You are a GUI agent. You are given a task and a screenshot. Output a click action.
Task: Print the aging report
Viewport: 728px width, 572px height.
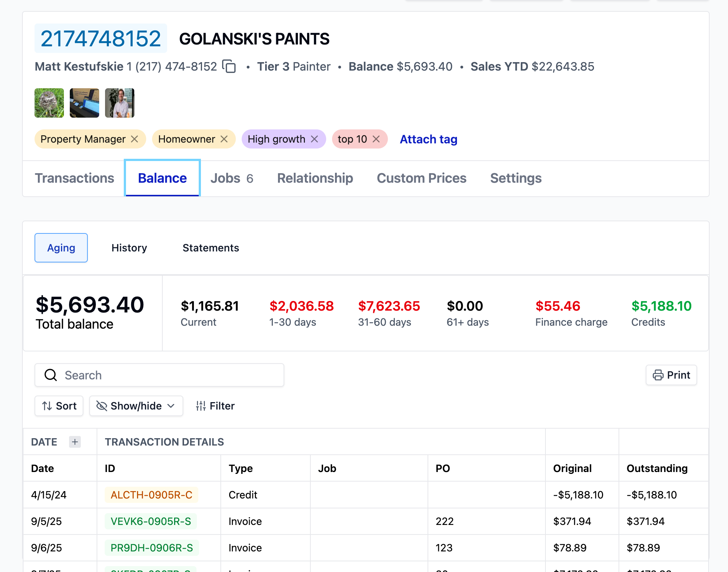pos(671,375)
